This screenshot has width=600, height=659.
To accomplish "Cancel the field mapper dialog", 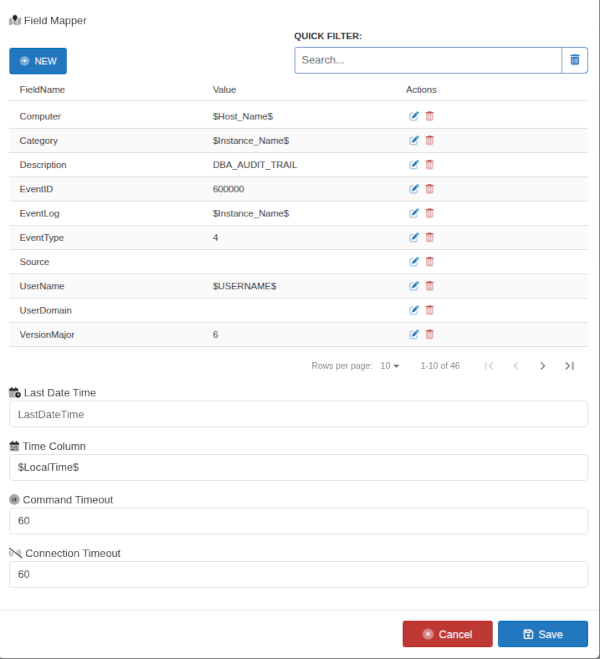I will [x=447, y=634].
